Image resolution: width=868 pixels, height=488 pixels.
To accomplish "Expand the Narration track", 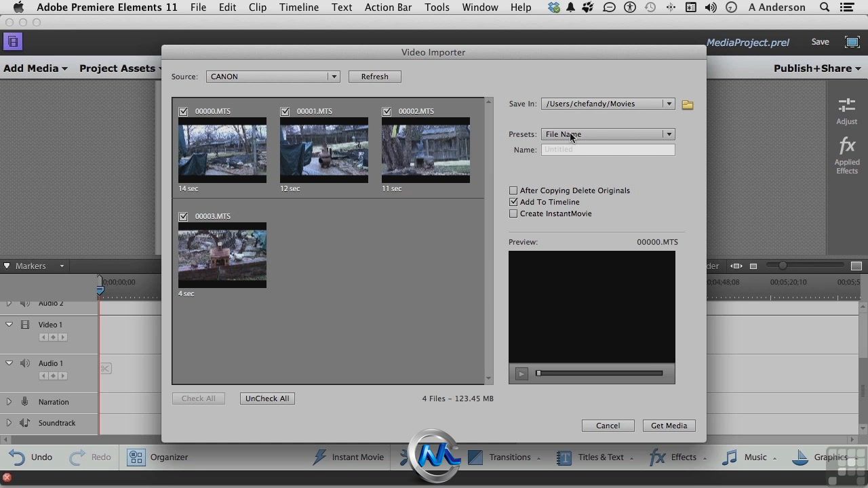I will point(9,402).
